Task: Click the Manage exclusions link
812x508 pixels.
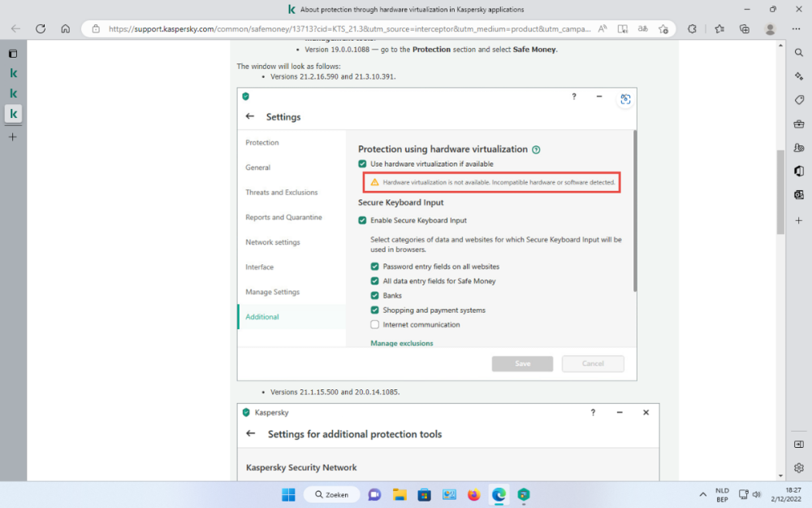Action: pyautogui.click(x=402, y=343)
